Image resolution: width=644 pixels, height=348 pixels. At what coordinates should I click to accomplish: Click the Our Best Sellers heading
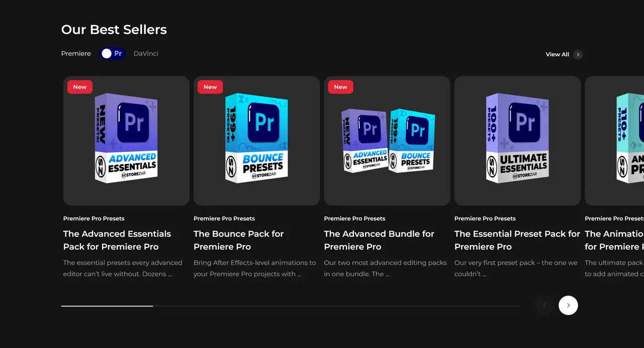tap(114, 30)
